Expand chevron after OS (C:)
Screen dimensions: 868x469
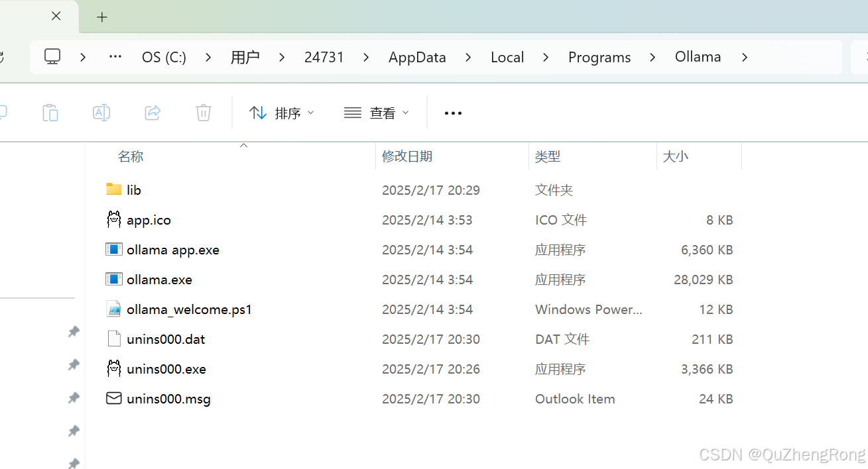click(208, 58)
